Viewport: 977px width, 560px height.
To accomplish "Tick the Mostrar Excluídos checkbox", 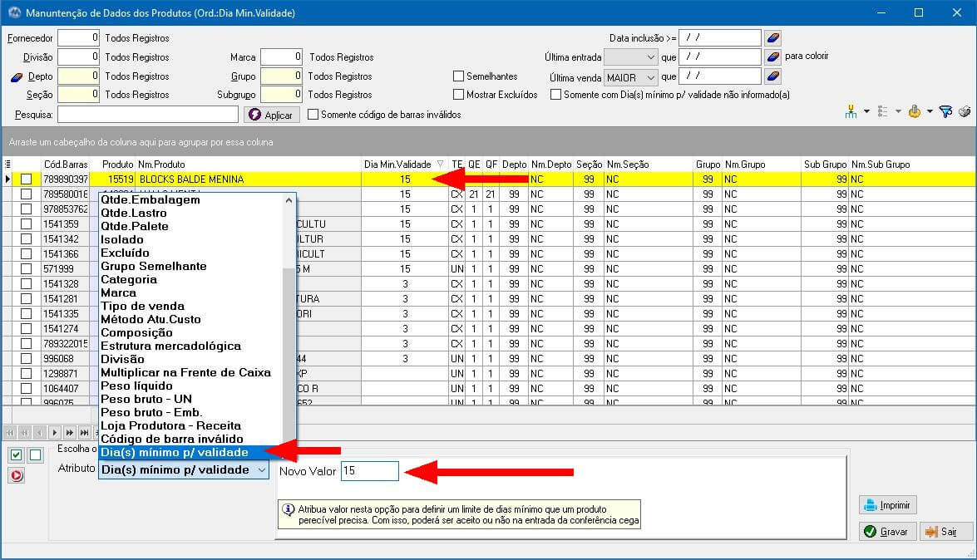I will pyautogui.click(x=459, y=95).
